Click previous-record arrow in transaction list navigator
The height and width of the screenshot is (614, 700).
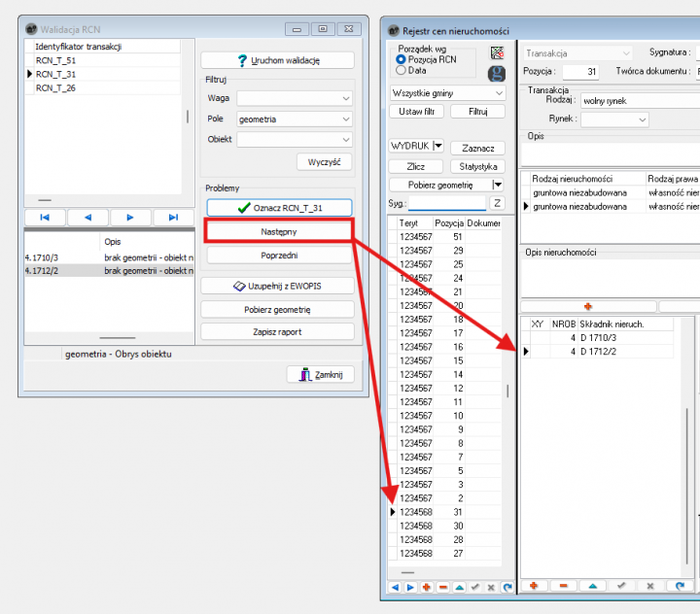395,587
